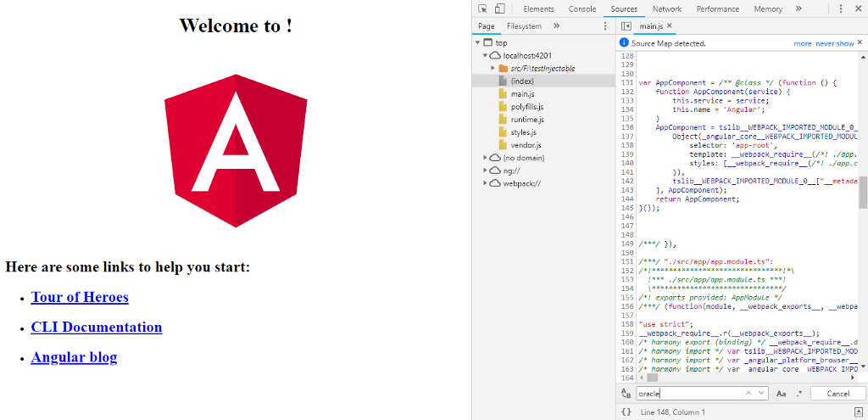The height and width of the screenshot is (420, 868).
Task: Click 'more' in Source Map infobar
Action: (x=803, y=43)
